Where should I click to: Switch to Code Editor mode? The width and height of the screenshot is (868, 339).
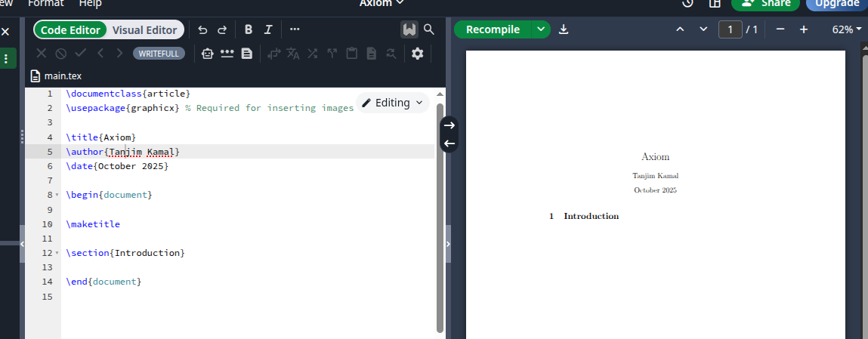click(70, 30)
